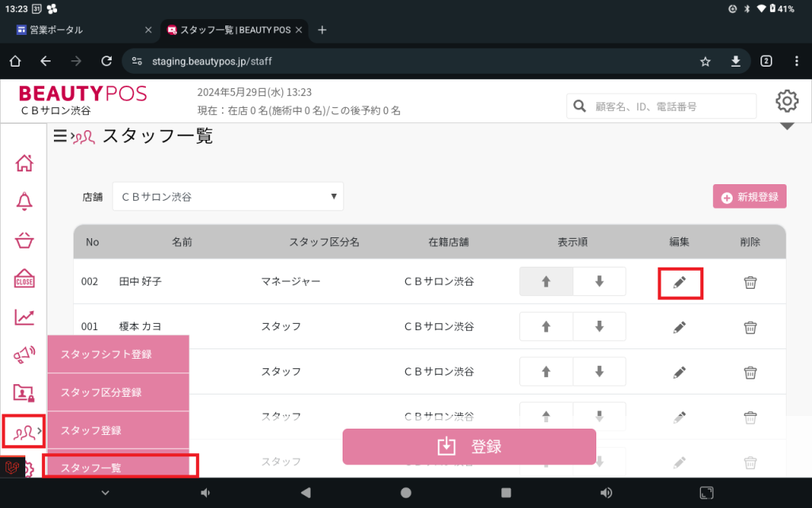This screenshot has width=812, height=508.
Task: Open the sales chart sidebar icon
Action: (25, 317)
